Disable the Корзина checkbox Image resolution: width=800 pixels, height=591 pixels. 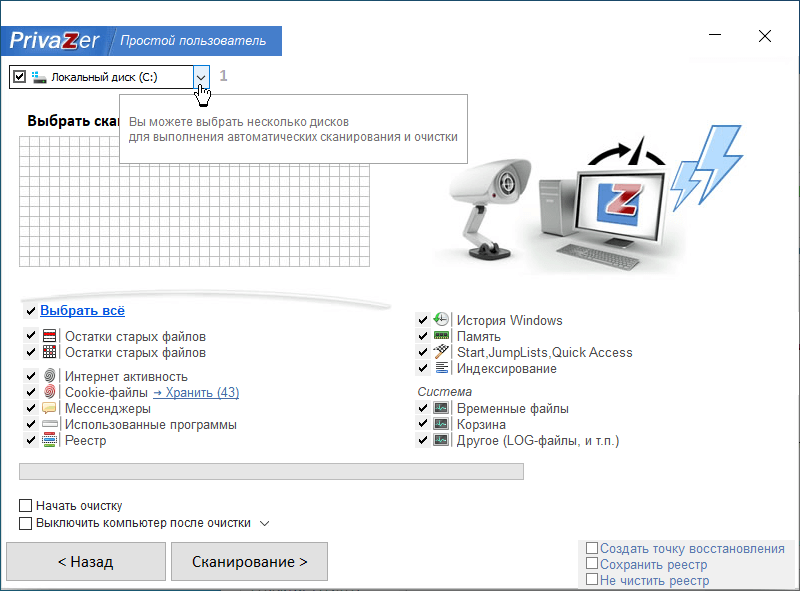(x=422, y=424)
